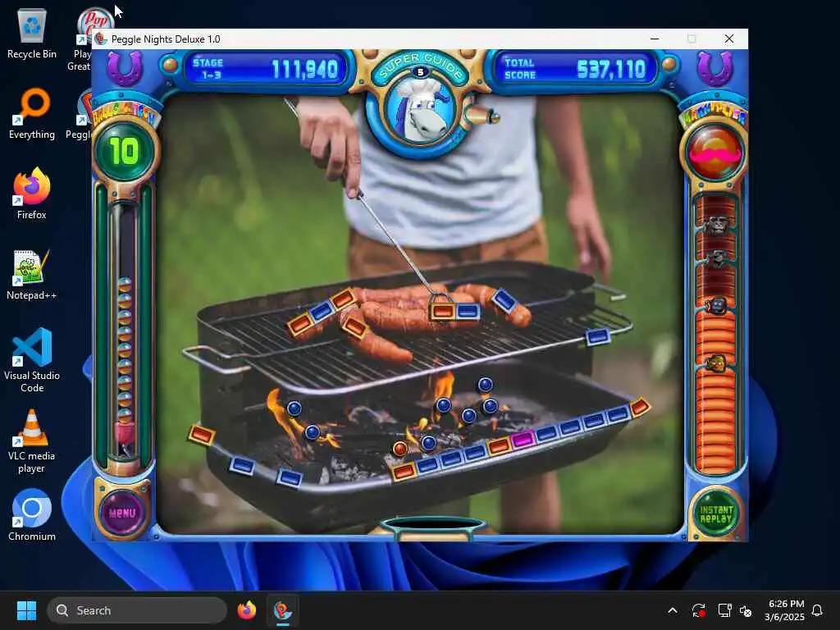Click the orange brick peg at right end of curve
This screenshot has width=840, height=630.
tap(640, 408)
